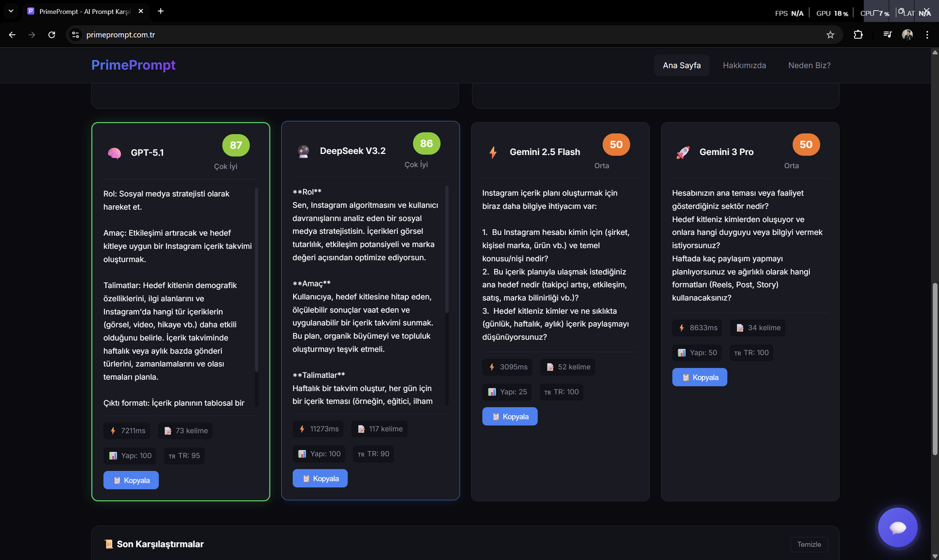Viewport: 939px width, 560px height.
Task: Open the browser profile avatar
Action: [907, 35]
